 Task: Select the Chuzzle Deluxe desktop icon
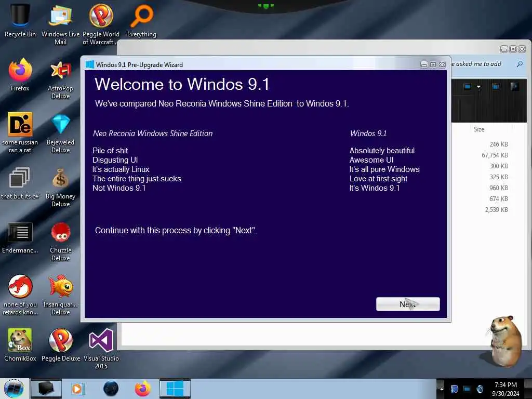(x=60, y=242)
